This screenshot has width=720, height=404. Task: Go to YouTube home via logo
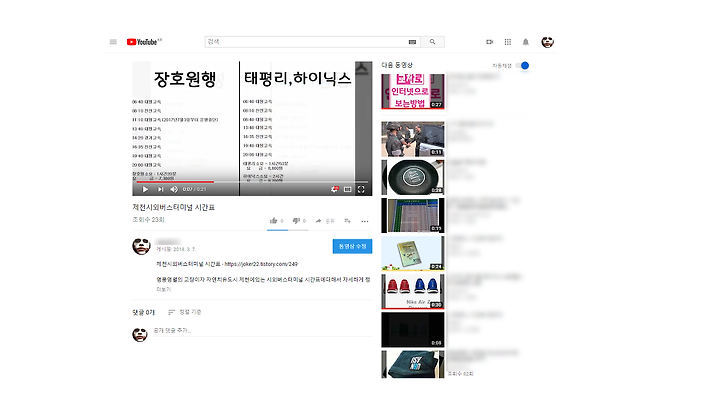[144, 42]
